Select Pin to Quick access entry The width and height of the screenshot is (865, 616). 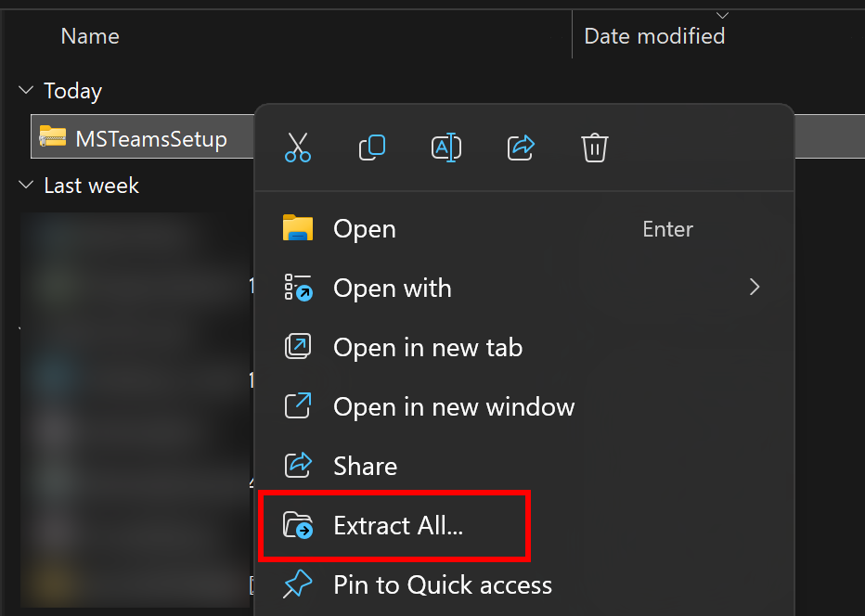click(443, 584)
